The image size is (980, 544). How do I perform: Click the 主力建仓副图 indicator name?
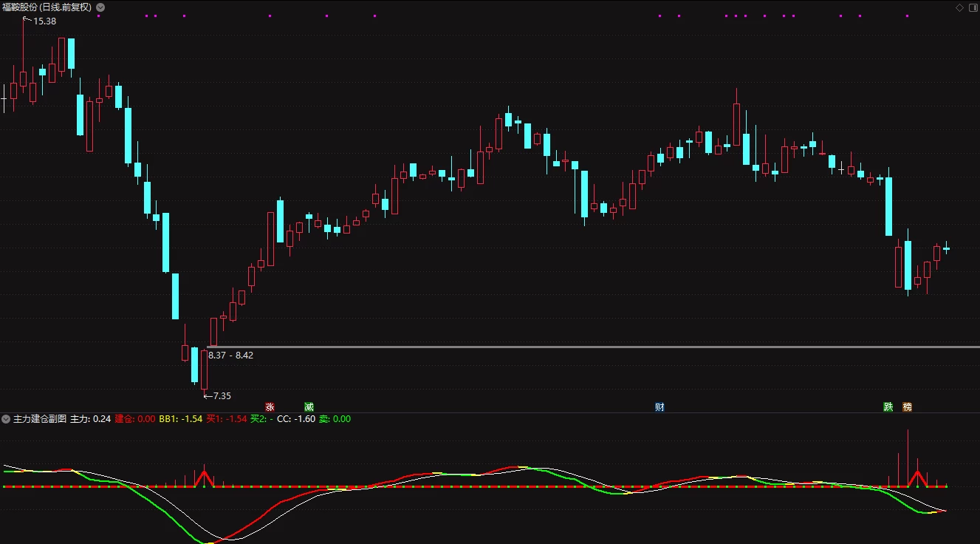40,419
